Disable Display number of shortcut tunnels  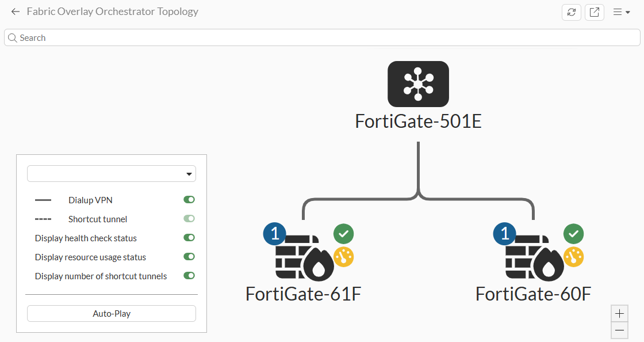pos(189,275)
